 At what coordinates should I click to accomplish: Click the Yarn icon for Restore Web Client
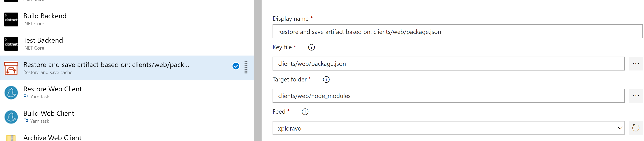point(11,93)
